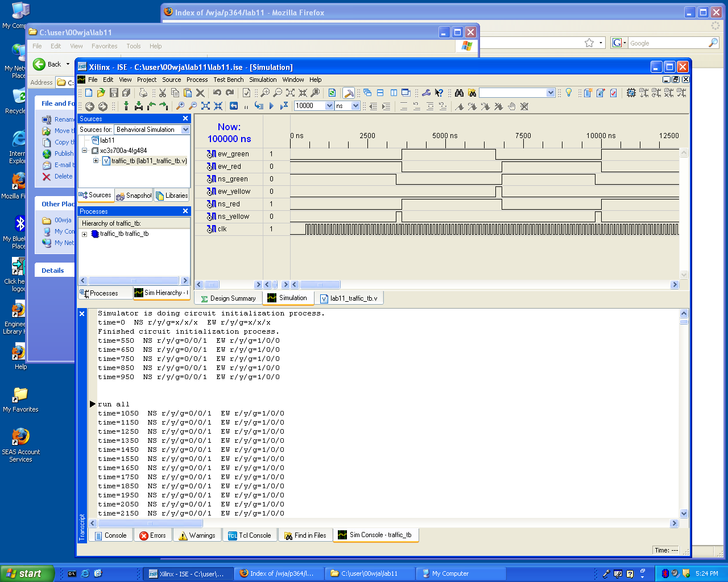Screen dimensions: 728x582
Task: Switch to the lab11_traffic_tb.v tab
Action: click(x=349, y=298)
